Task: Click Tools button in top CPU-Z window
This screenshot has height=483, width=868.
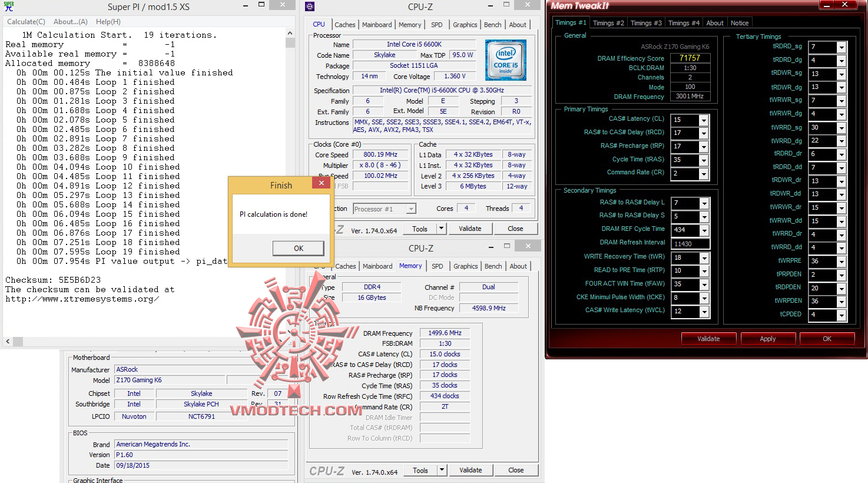Action: [x=420, y=229]
